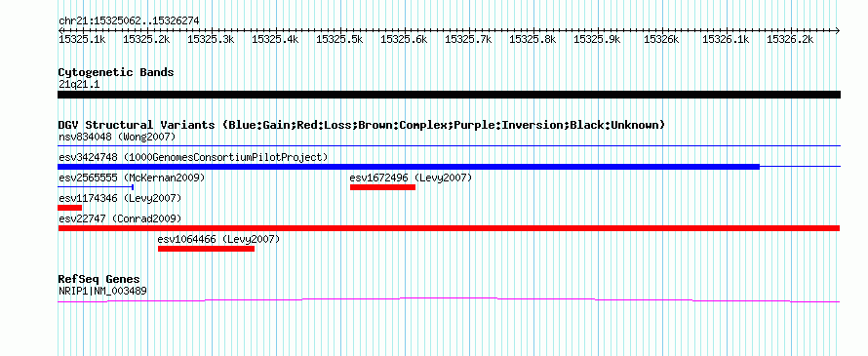Open variant esv1064466 (Levy2007) label
The width and height of the screenshot is (868, 356).
click(218, 239)
